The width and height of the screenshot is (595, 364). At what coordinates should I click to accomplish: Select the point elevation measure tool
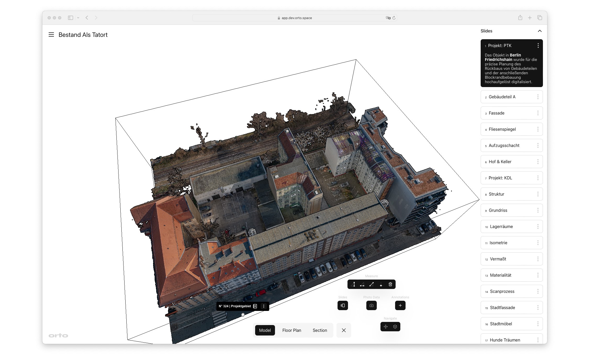tap(381, 285)
